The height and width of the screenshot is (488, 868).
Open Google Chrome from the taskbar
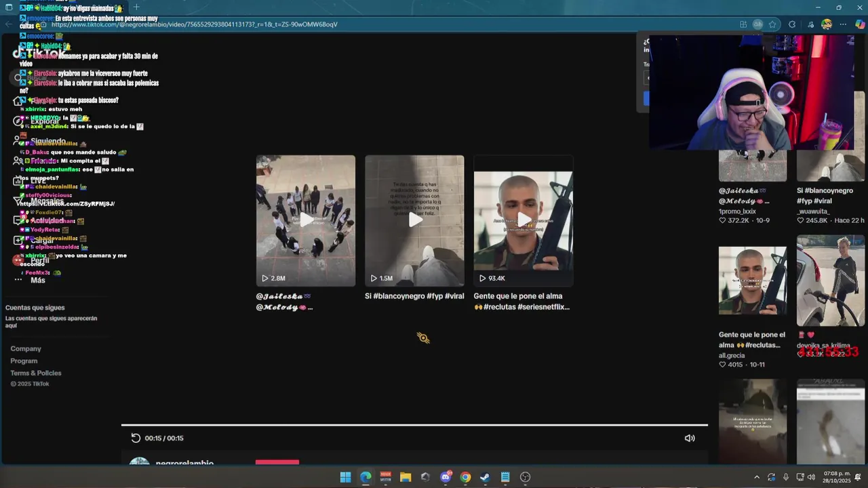point(465,477)
